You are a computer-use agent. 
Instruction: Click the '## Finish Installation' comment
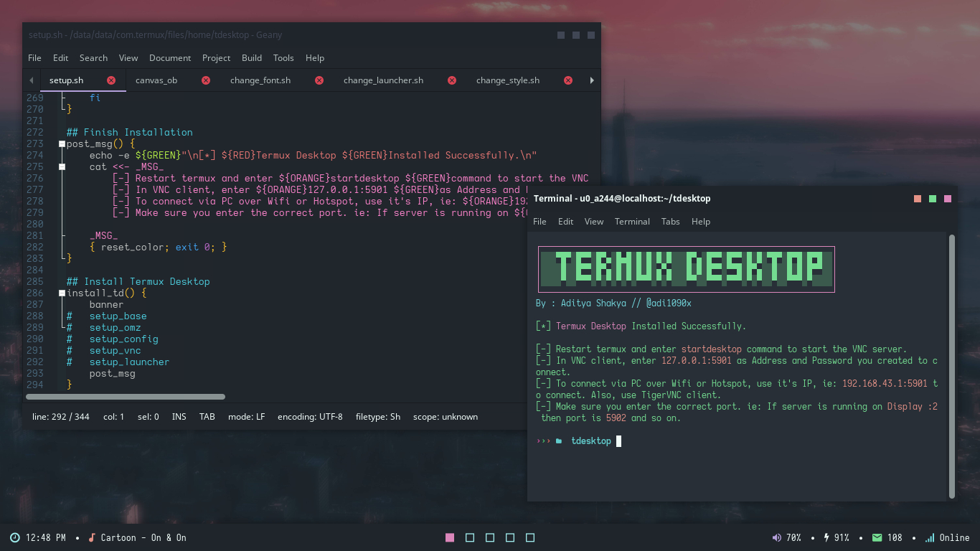(130, 132)
